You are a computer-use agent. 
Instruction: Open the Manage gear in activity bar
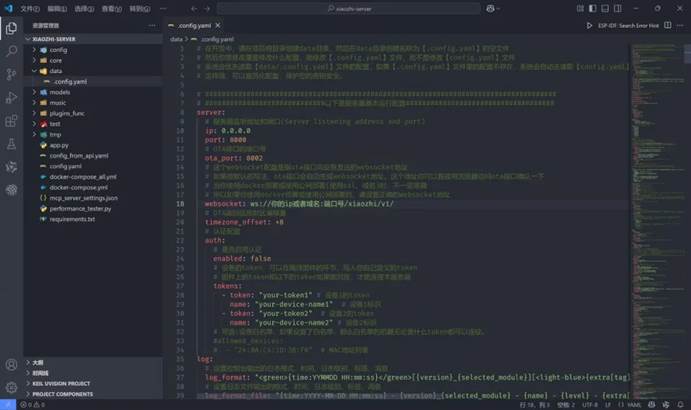pyautogui.click(x=11, y=388)
